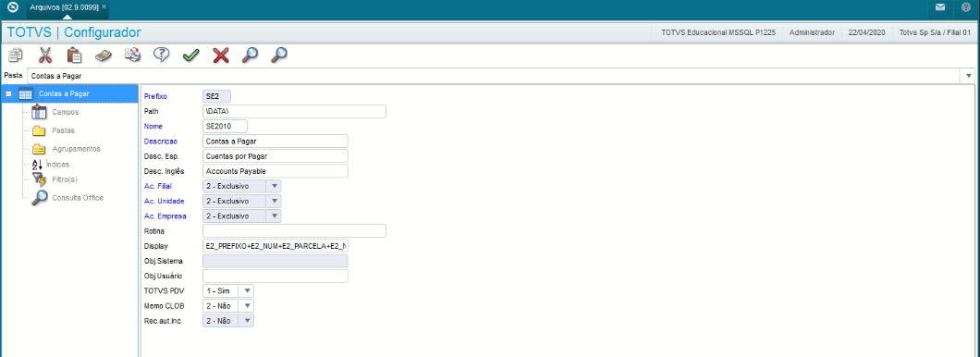Switch to the Arquivos [02.9.0099] tab

pyautogui.click(x=65, y=6)
